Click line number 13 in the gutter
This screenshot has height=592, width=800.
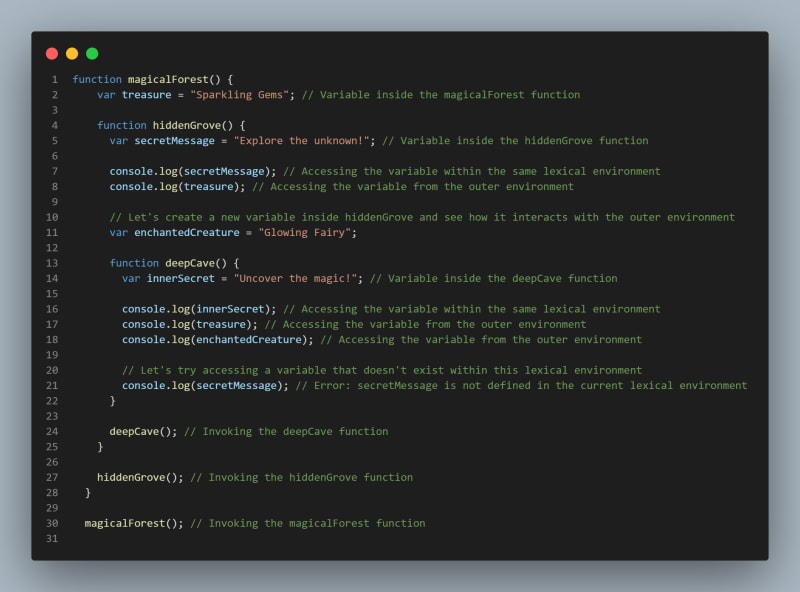(x=52, y=263)
